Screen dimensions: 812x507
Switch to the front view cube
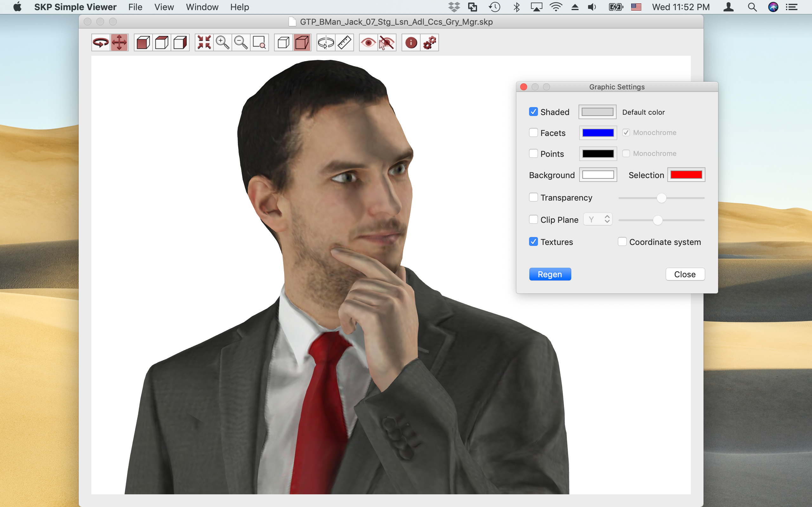click(143, 42)
